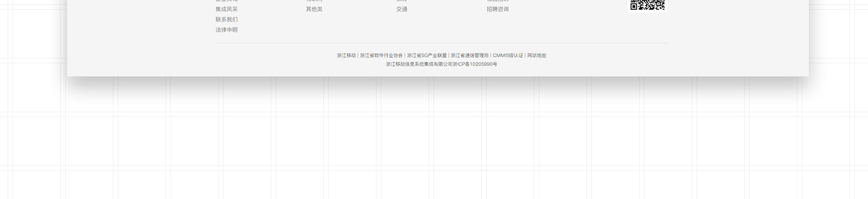The height and width of the screenshot is (199, 868).
Task: Open the 网站地图 sitemap link
Action: click(537, 55)
